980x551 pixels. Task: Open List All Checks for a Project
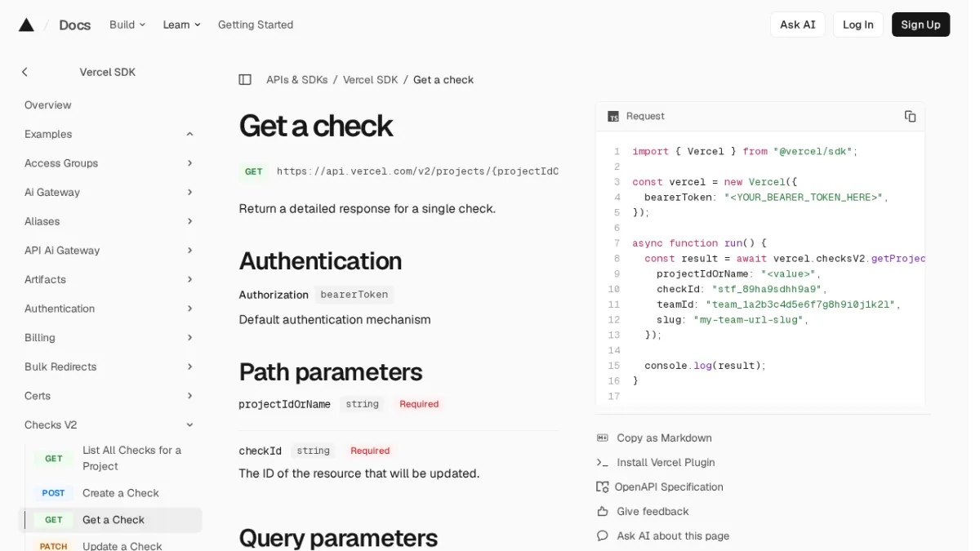(132, 458)
